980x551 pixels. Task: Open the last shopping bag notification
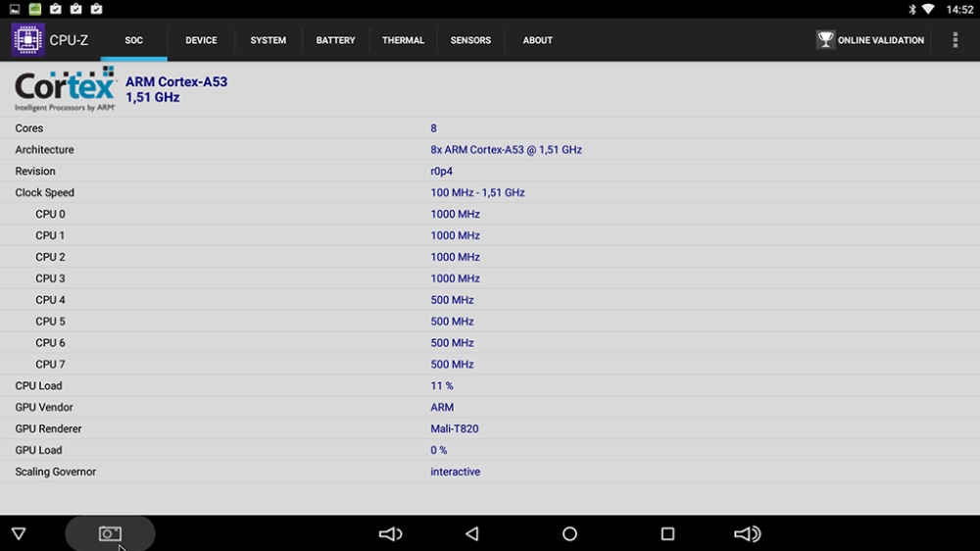pyautogui.click(x=96, y=9)
